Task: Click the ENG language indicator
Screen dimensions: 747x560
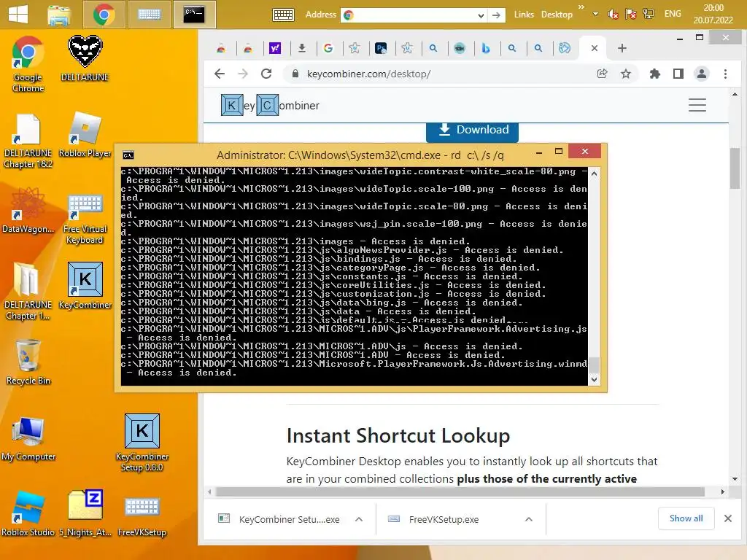Action: pyautogui.click(x=673, y=15)
